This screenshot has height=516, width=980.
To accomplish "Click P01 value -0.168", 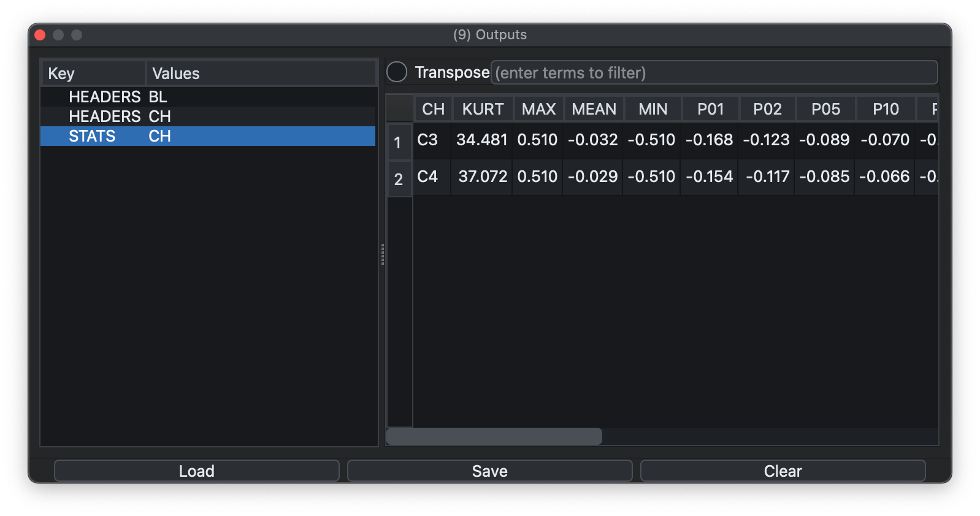I will click(710, 140).
